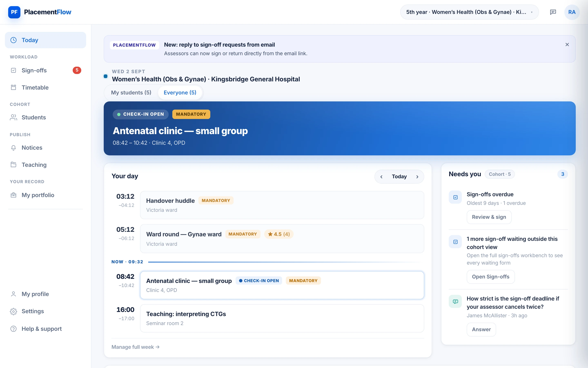Open Sign-offs in the sidebar
588x368 pixels.
coord(46,70)
